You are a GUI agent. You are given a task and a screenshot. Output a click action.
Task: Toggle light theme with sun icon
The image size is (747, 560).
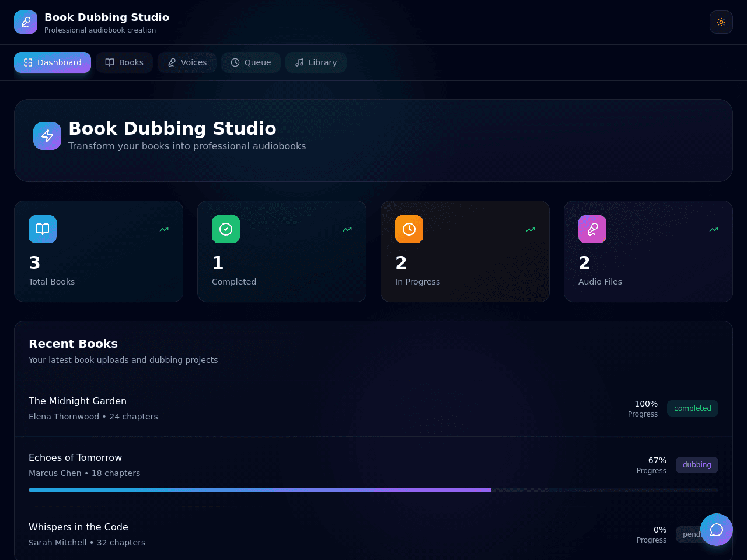point(721,22)
